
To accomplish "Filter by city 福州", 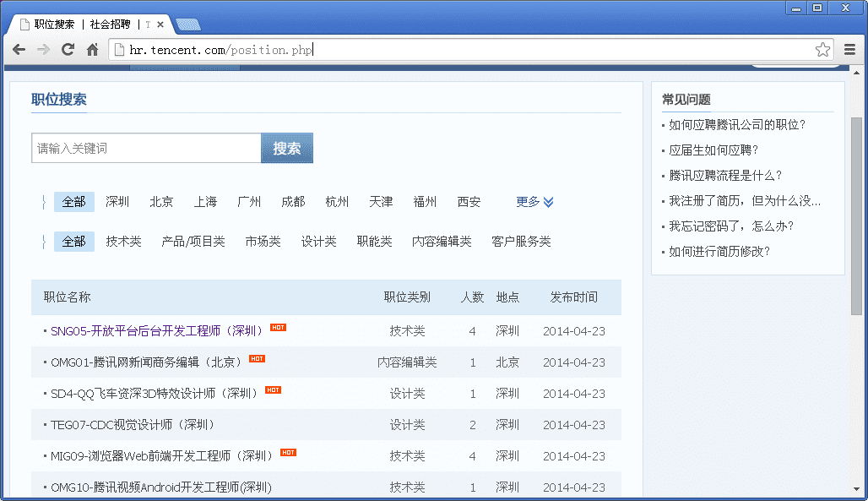I will 425,202.
